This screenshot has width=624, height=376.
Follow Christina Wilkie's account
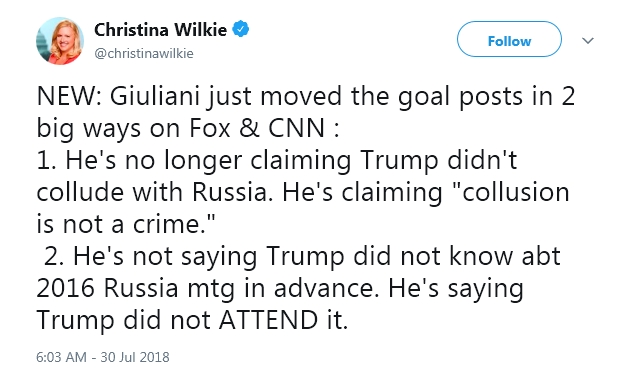coord(509,39)
